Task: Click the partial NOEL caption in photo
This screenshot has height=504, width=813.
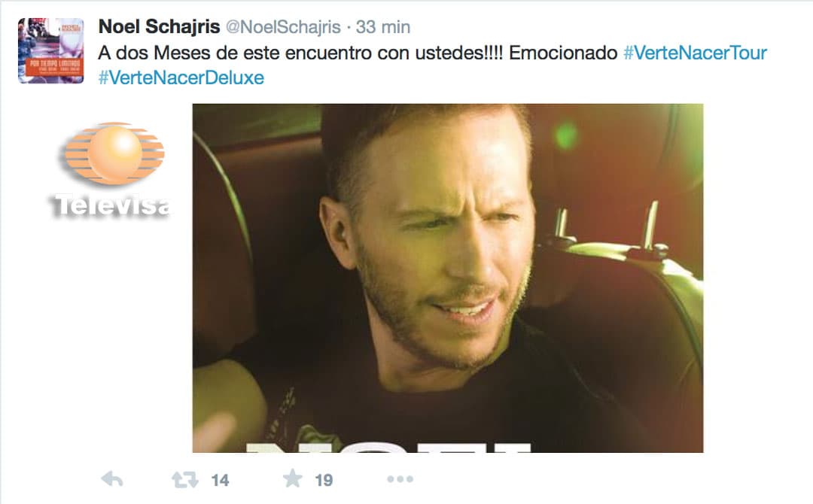Action: [388, 448]
